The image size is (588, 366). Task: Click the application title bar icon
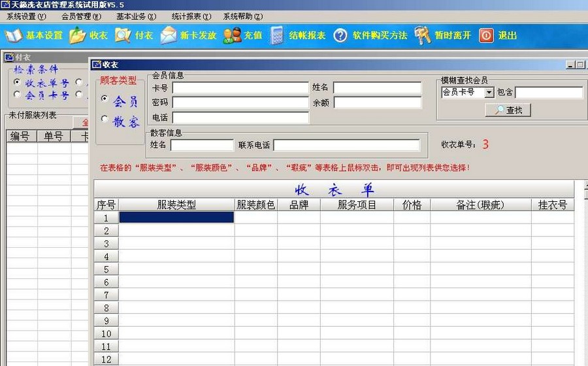point(5,5)
